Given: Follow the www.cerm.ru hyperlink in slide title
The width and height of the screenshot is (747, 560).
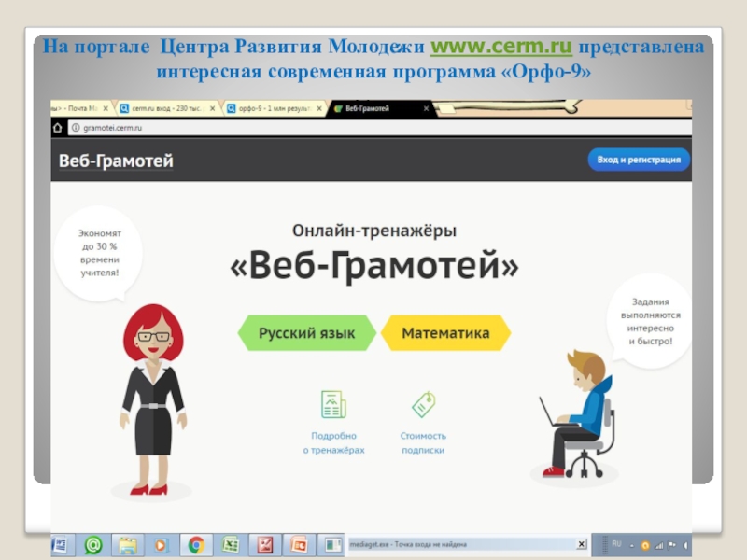Looking at the screenshot, I should [500, 46].
